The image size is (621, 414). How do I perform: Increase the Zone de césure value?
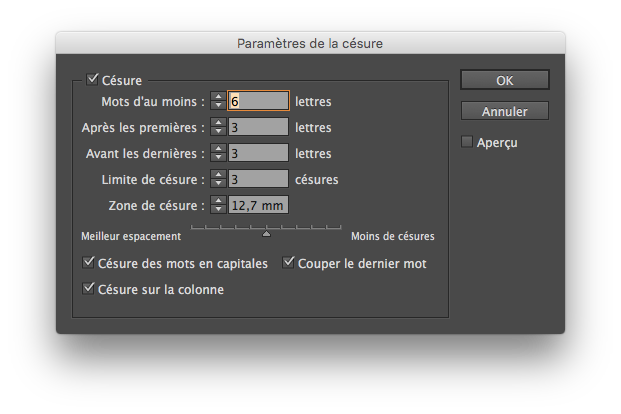tap(218, 201)
